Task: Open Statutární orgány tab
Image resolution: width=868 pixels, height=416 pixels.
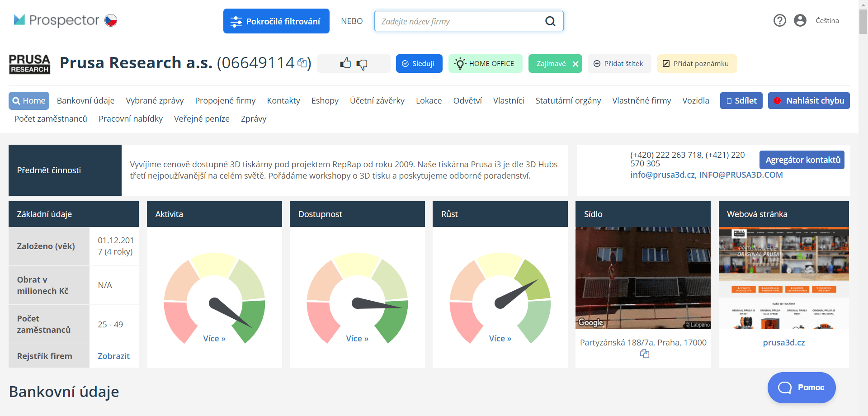Action: pyautogui.click(x=568, y=101)
